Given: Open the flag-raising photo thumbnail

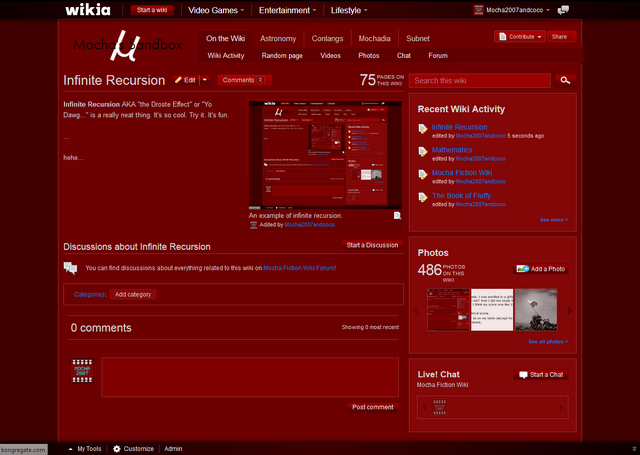Looking at the screenshot, I should coord(536,310).
